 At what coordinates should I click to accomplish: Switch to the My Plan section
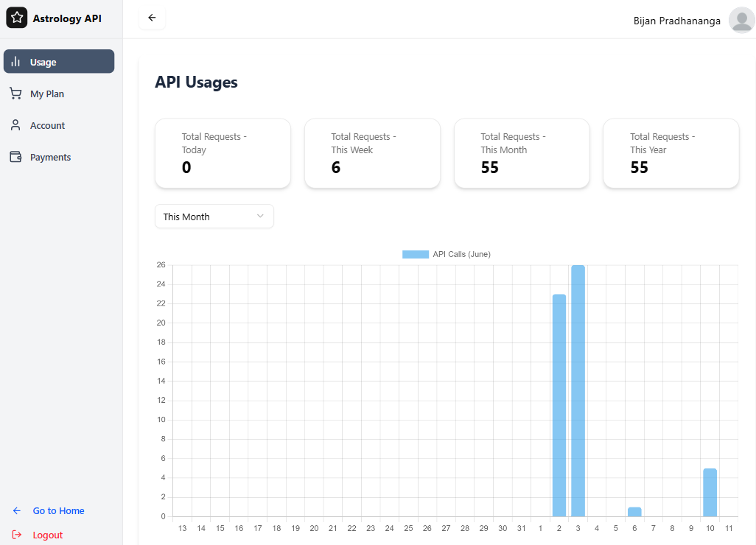(x=46, y=94)
